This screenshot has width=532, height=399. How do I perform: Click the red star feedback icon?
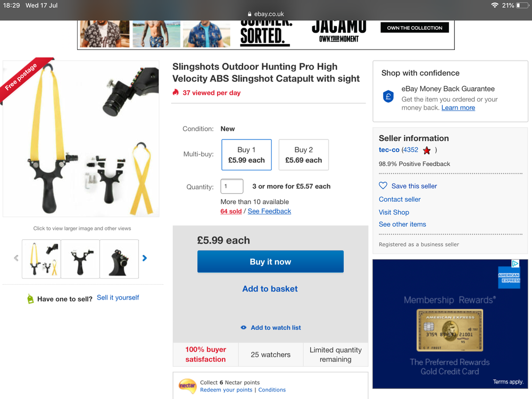point(427,151)
